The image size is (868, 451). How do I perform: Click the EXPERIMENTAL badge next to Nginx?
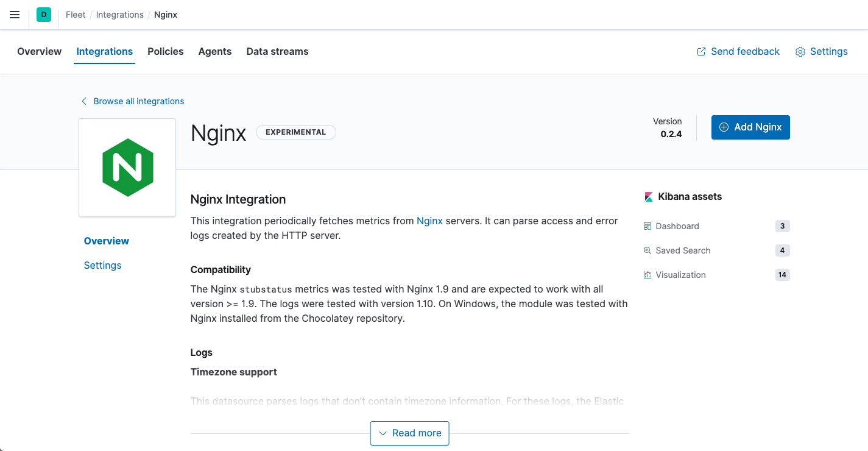coord(296,132)
